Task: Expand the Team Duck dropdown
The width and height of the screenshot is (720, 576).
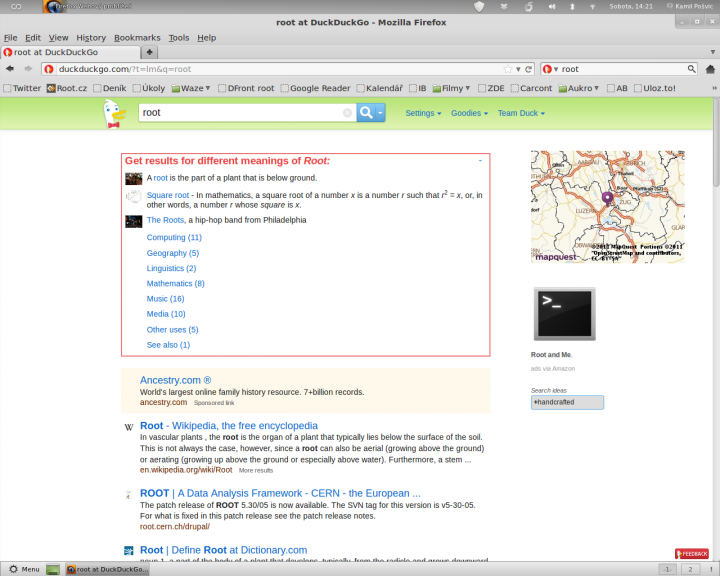Action: click(x=521, y=113)
